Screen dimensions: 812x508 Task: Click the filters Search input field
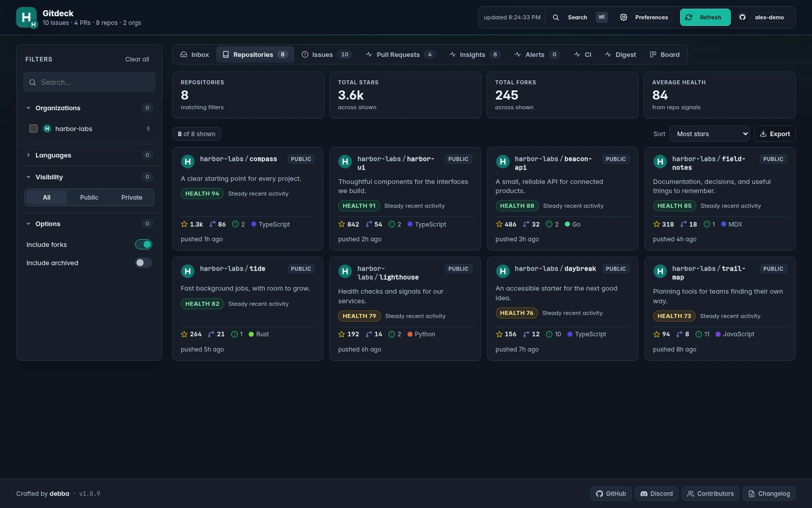[x=89, y=82]
